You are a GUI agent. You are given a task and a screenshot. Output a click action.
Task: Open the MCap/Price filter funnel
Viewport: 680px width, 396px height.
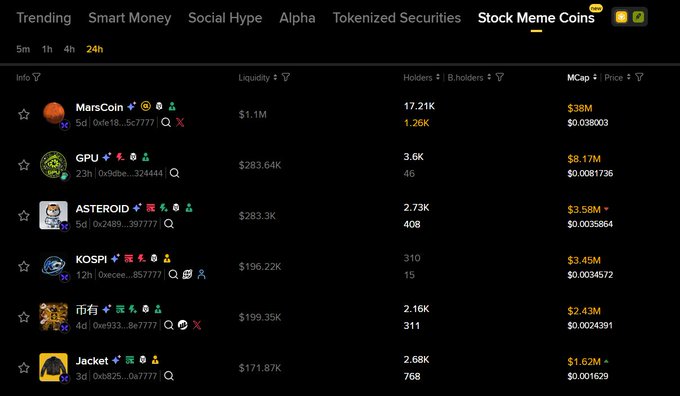point(639,77)
